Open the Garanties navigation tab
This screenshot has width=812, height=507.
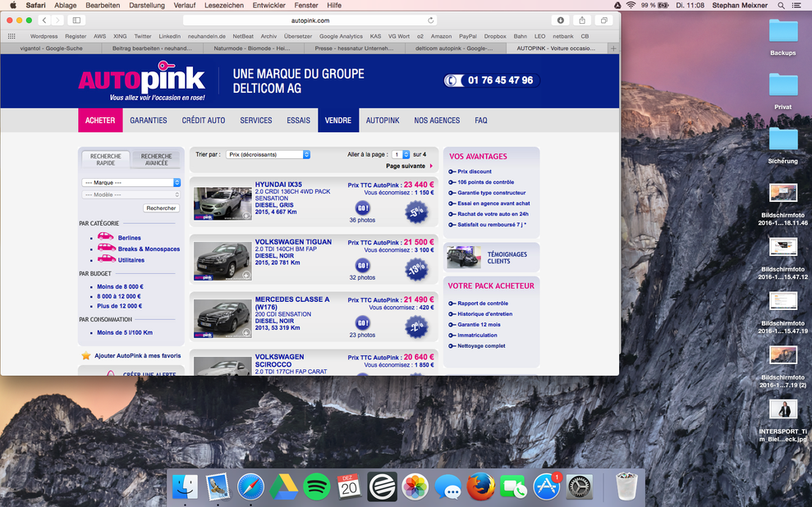[x=149, y=121]
